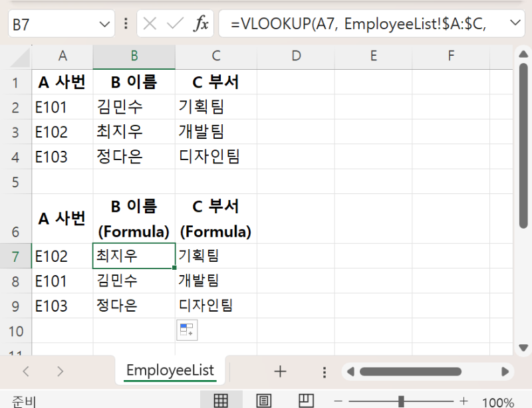Open the all-sheets menu (⋮) icon near tabs
The image size is (532, 408).
tap(324, 371)
